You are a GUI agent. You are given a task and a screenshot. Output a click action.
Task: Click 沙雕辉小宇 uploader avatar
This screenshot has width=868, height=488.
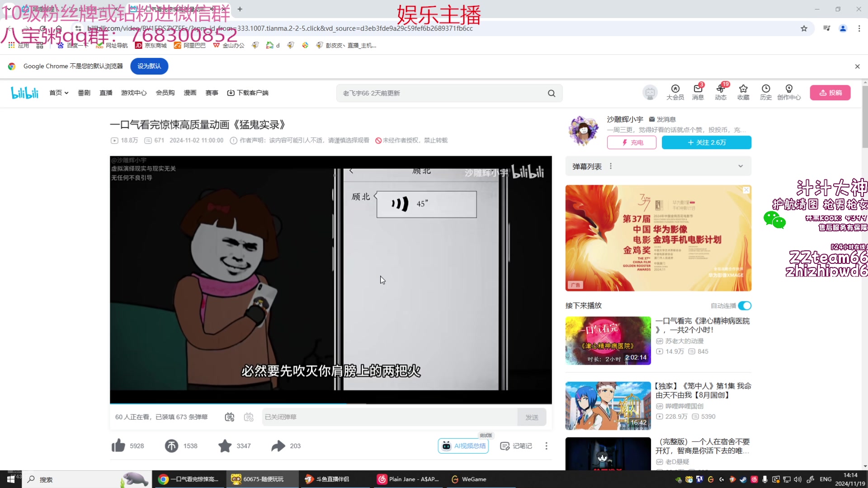click(584, 130)
